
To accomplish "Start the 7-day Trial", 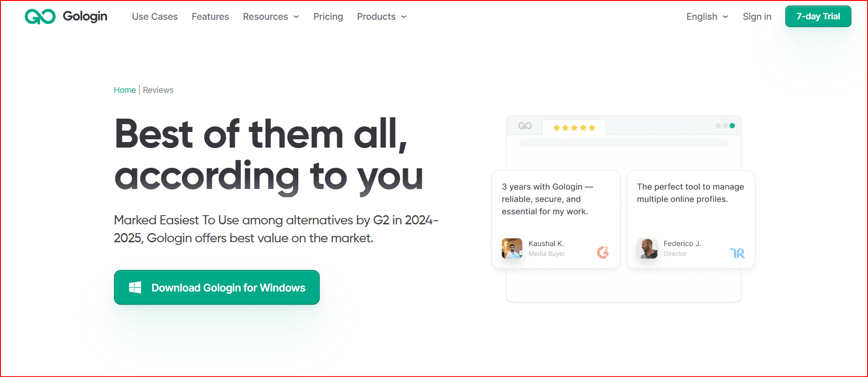I will (x=818, y=17).
